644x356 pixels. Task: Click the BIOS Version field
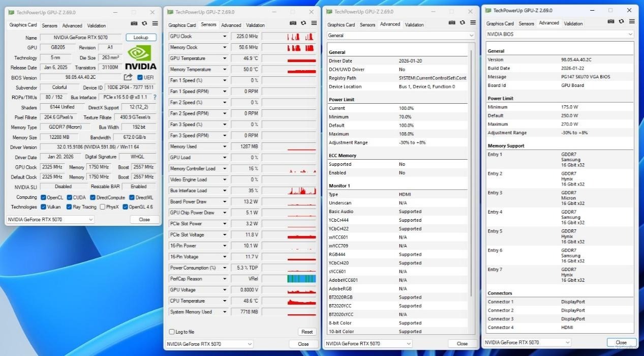tap(81, 78)
